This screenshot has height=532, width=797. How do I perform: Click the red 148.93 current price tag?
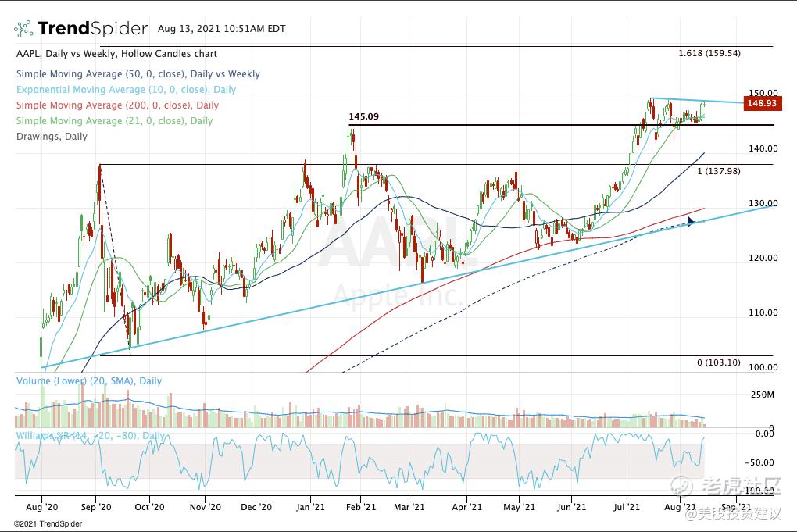click(x=762, y=103)
